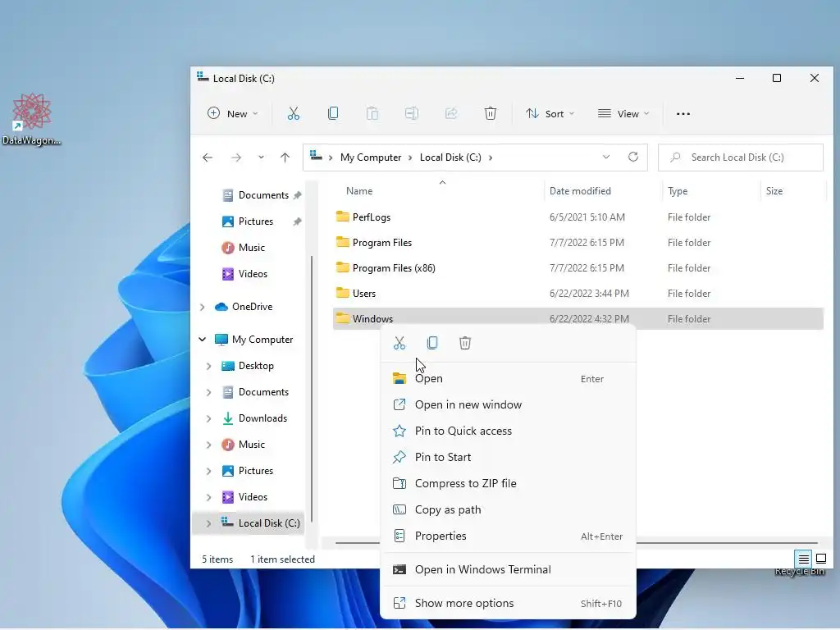
Task: Click the navigation pane vertical scrollbar
Action: 311,388
